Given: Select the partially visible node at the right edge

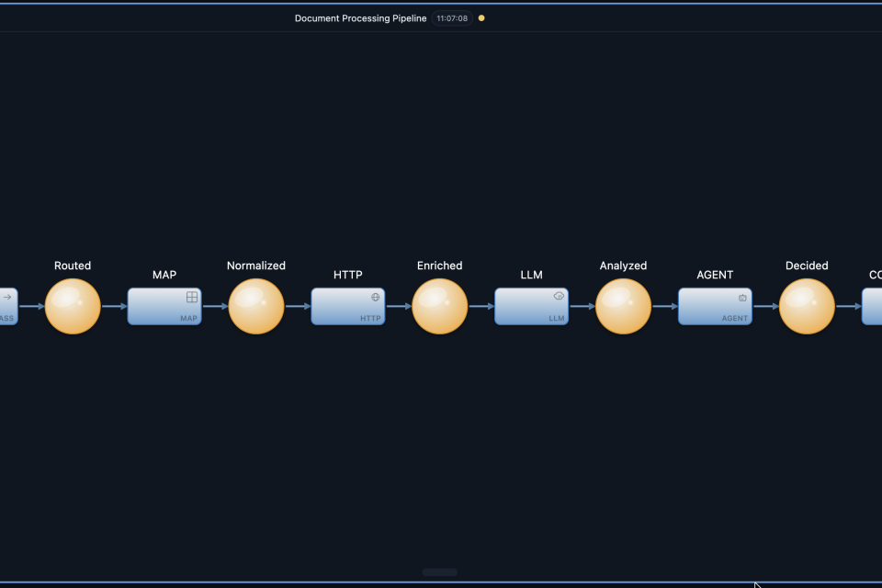Looking at the screenshot, I should [x=873, y=307].
